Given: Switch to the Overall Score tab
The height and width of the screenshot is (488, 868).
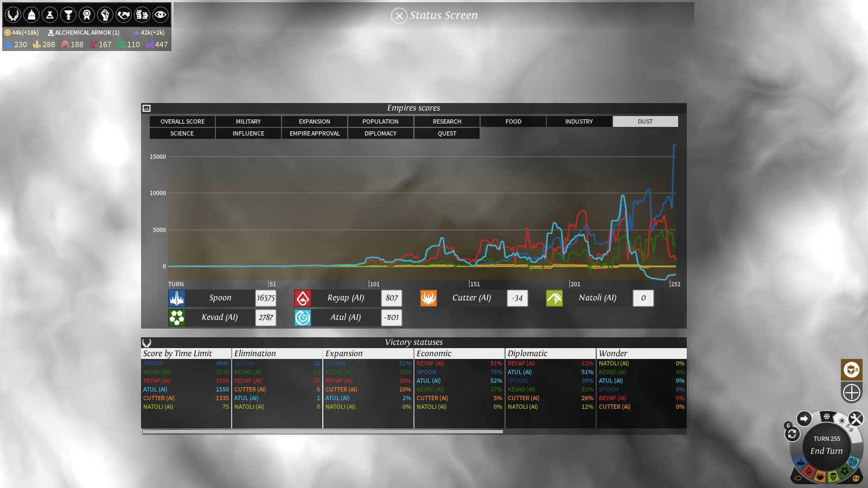Looking at the screenshot, I should click(x=182, y=121).
